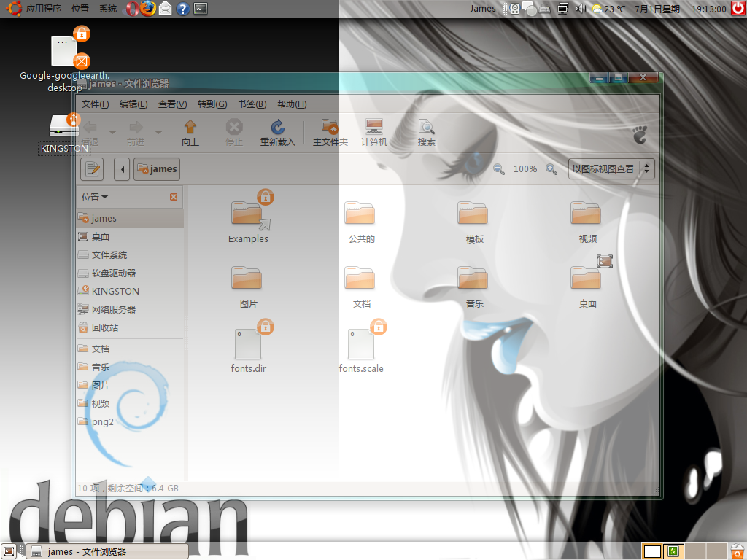Launch the terminal from the top panel
The image size is (747, 560).
click(x=201, y=9)
